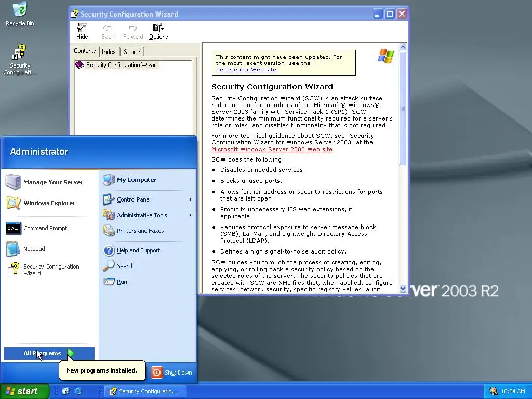The image size is (532, 399).
Task: Click the Notepad icon in Start menu
Action: coord(13,249)
